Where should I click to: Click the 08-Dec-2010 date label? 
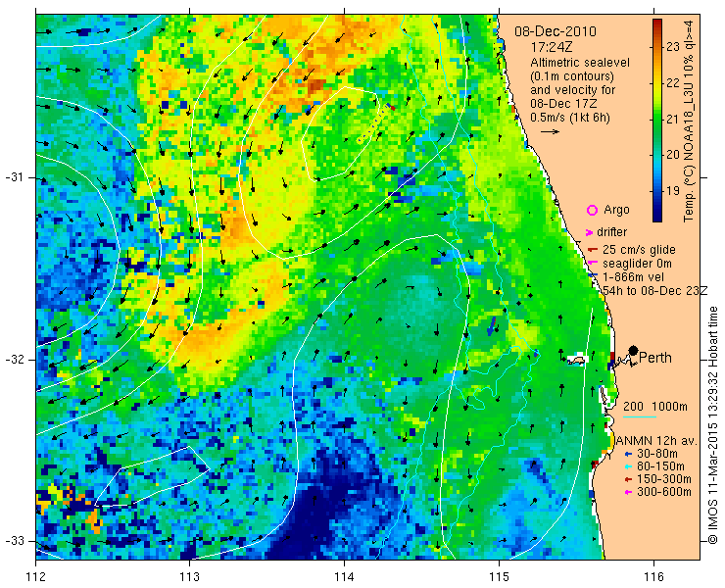point(556,32)
